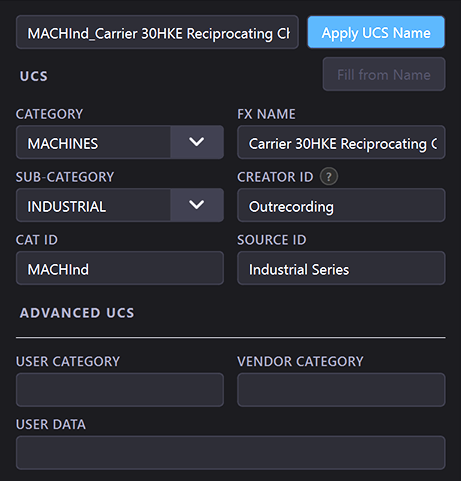The height and width of the screenshot is (481, 461).
Task: Click the CREATOR ID label text
Action: pos(275,177)
